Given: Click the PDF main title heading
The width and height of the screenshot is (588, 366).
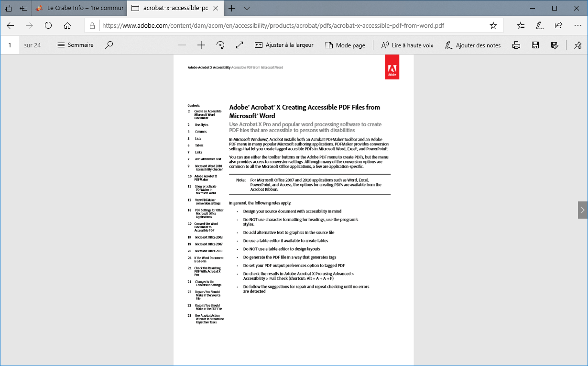Looking at the screenshot, I should click(305, 111).
